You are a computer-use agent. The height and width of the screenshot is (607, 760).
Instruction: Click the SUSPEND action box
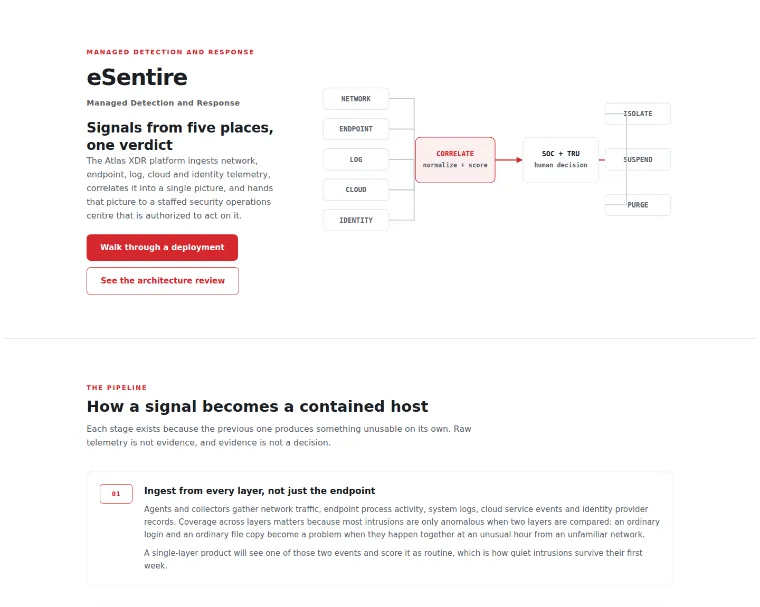click(638, 160)
